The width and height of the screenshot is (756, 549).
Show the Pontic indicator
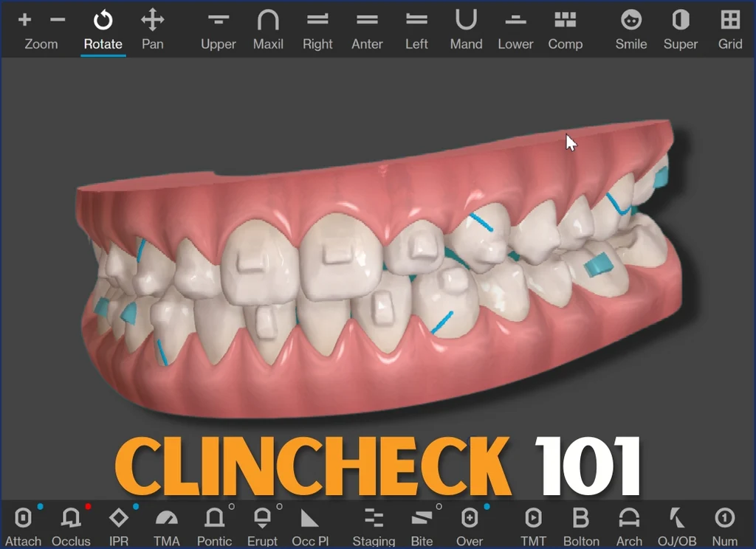(214, 524)
